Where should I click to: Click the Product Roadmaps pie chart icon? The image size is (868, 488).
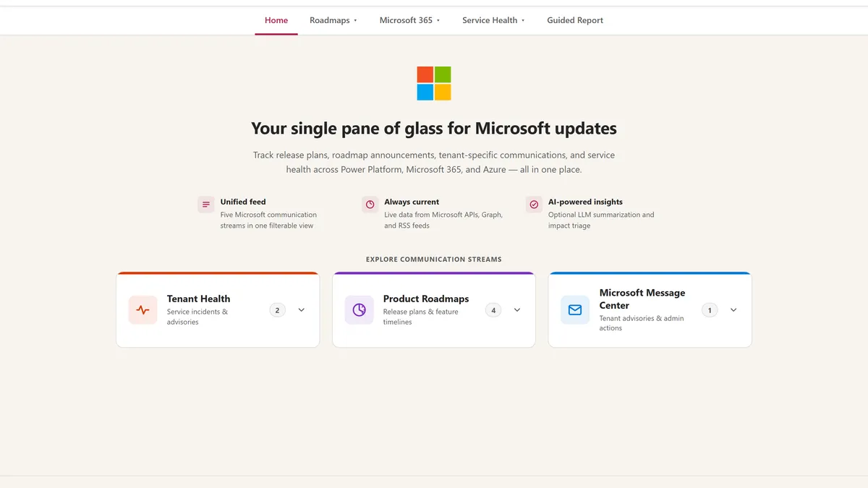click(x=359, y=310)
